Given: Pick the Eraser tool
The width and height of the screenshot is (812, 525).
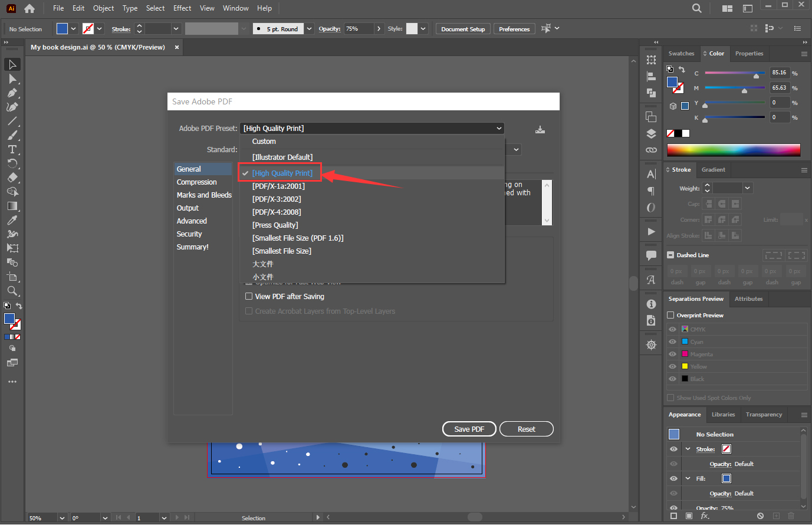Looking at the screenshot, I should coord(12,178).
